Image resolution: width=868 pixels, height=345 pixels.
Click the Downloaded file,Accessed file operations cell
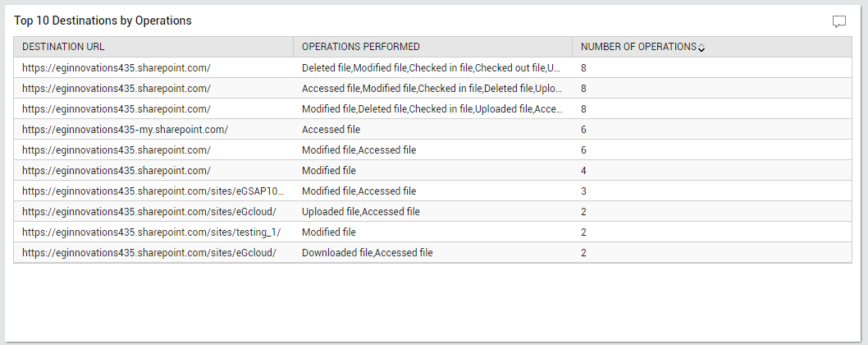tap(367, 252)
